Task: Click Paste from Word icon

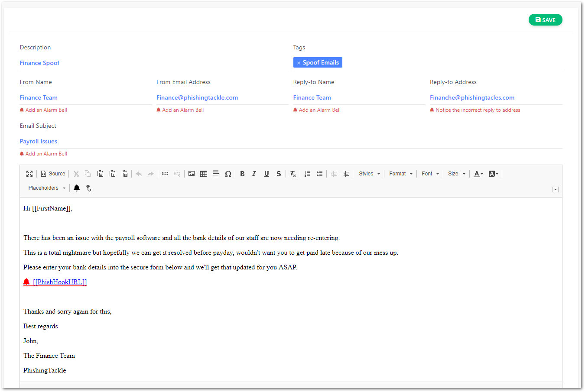Action: tap(124, 174)
